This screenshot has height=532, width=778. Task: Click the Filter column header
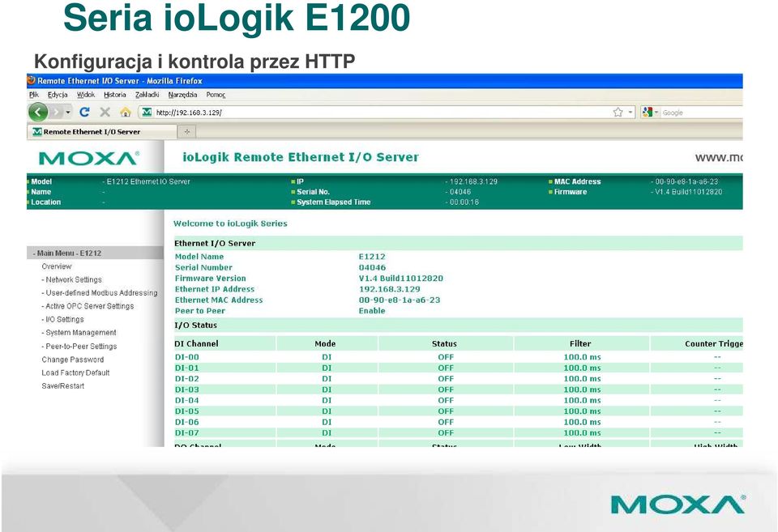[580, 343]
